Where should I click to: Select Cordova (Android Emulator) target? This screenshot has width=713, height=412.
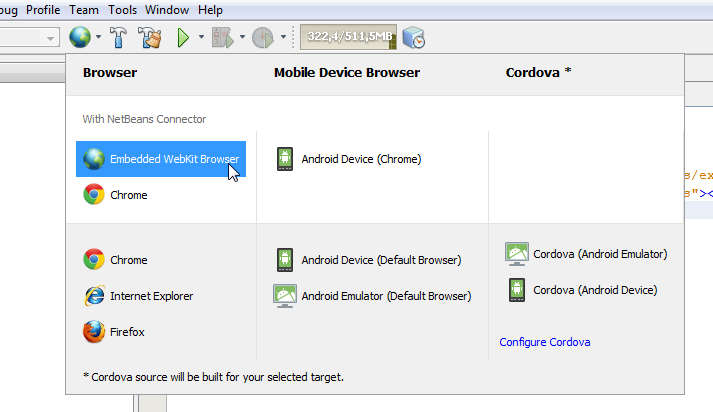click(x=599, y=254)
